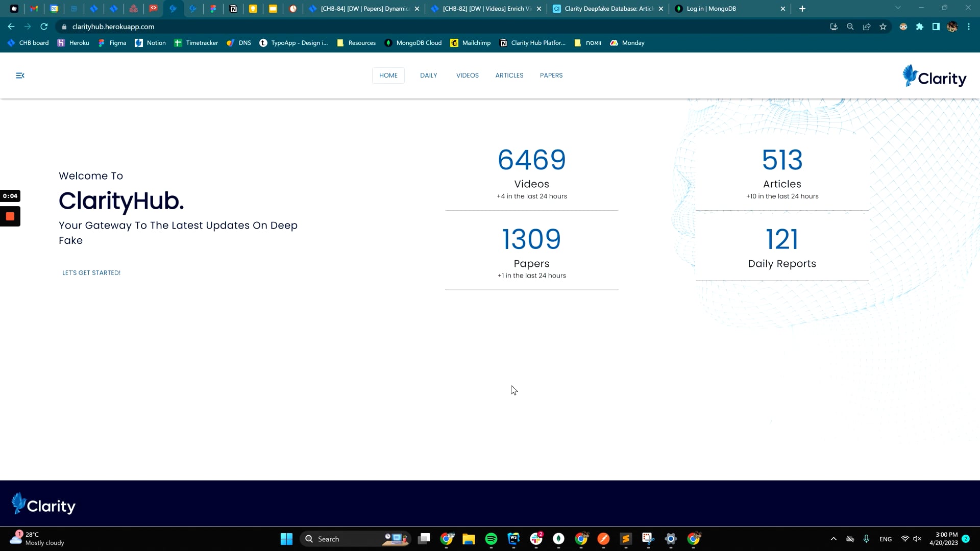Open the Downloads icon in the browser toolbar
The image size is (980, 551).
[x=834, y=27]
